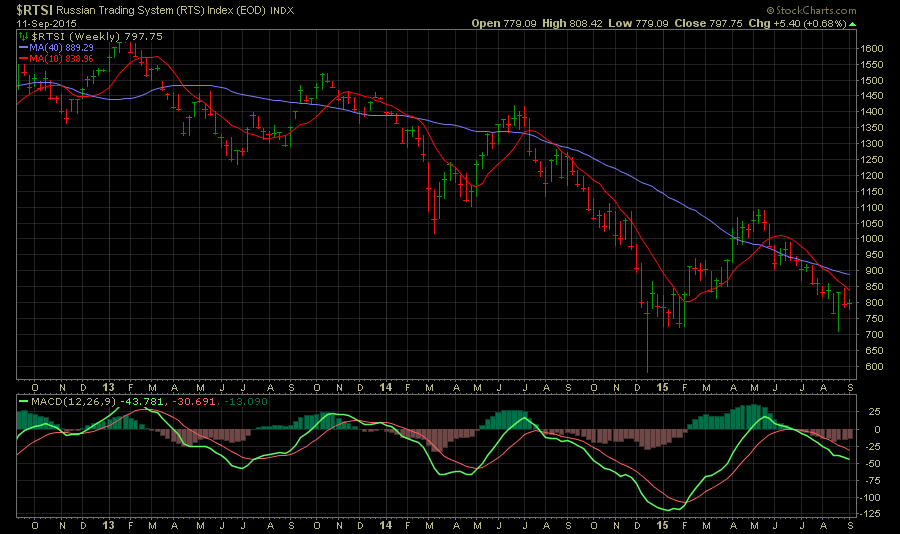
Task: Click the Chg +5.40 (+0.68%) value
Action: tap(798, 24)
